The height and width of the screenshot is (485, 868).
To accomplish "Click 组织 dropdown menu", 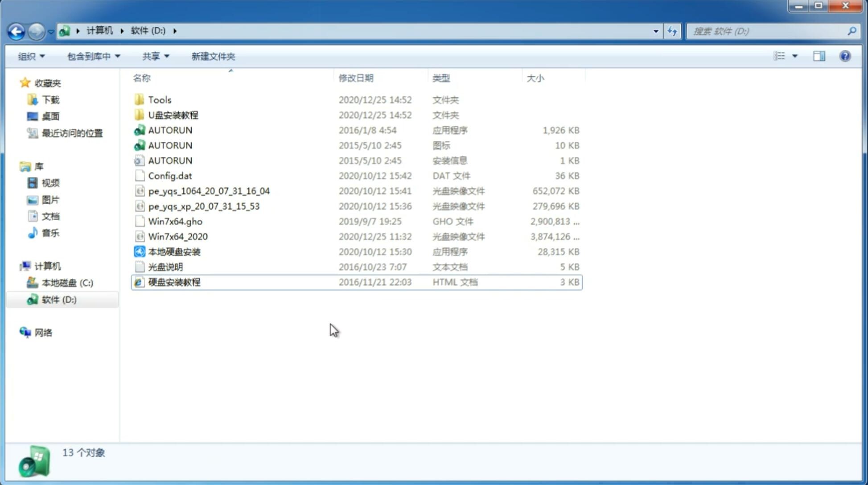I will tap(32, 56).
